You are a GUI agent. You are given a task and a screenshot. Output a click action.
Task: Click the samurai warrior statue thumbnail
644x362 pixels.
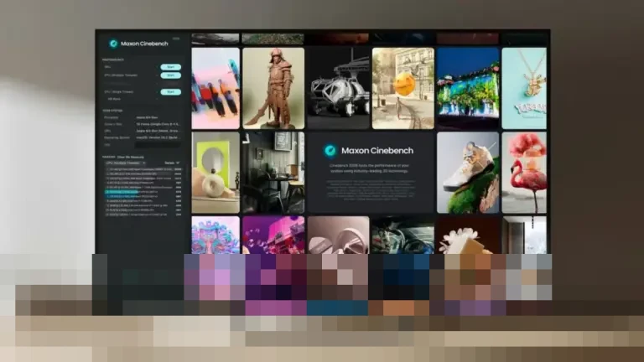click(273, 88)
